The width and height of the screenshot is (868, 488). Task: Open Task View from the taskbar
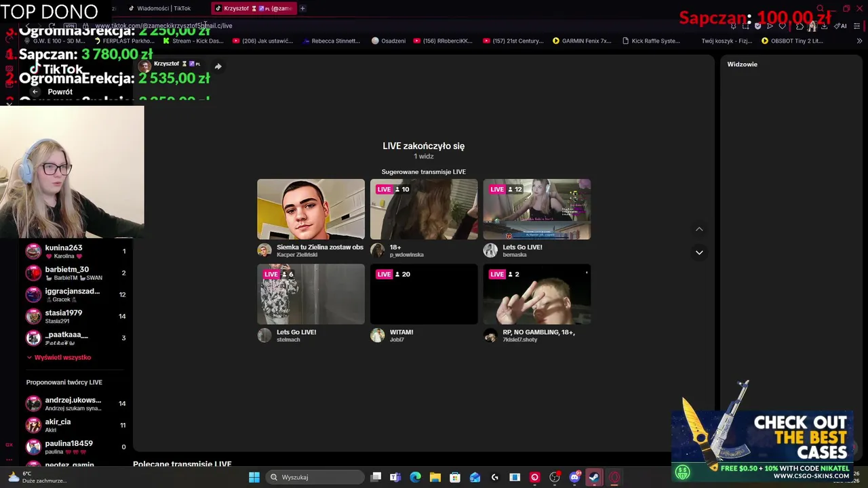(376, 477)
